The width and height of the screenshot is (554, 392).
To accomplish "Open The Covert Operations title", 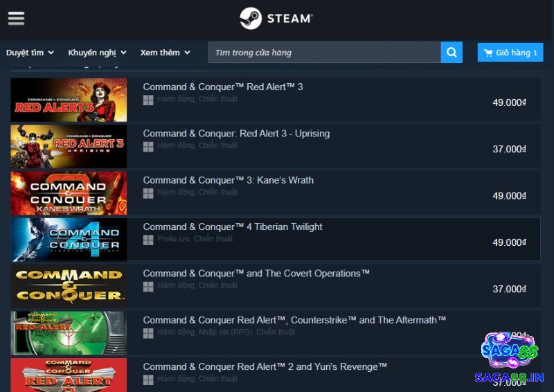I will pyautogui.click(x=256, y=274).
